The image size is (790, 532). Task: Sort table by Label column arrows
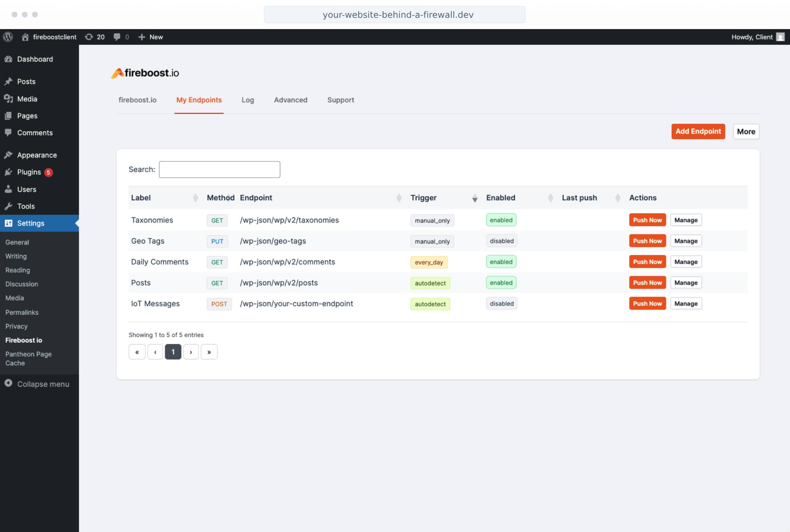[x=196, y=198]
